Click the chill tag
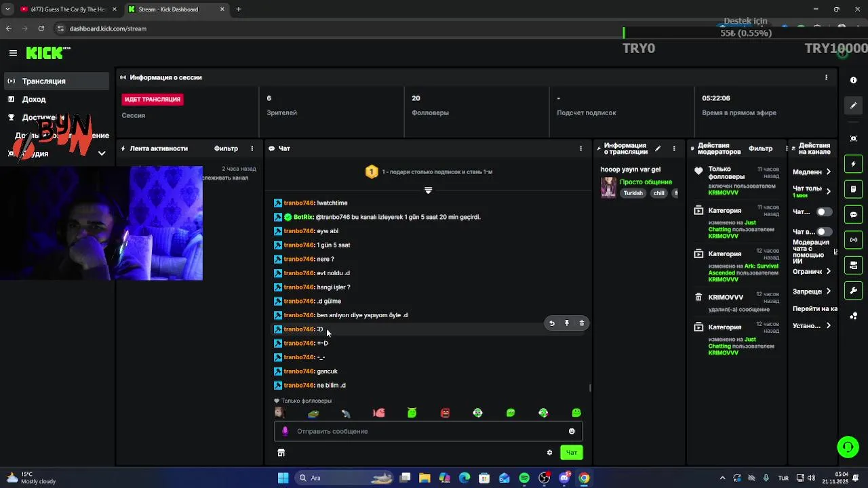Image resolution: width=868 pixels, height=488 pixels. coord(658,193)
